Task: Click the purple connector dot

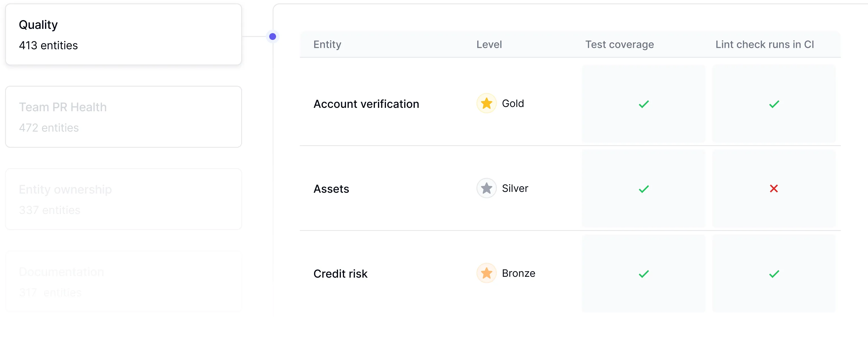Action: point(273,37)
